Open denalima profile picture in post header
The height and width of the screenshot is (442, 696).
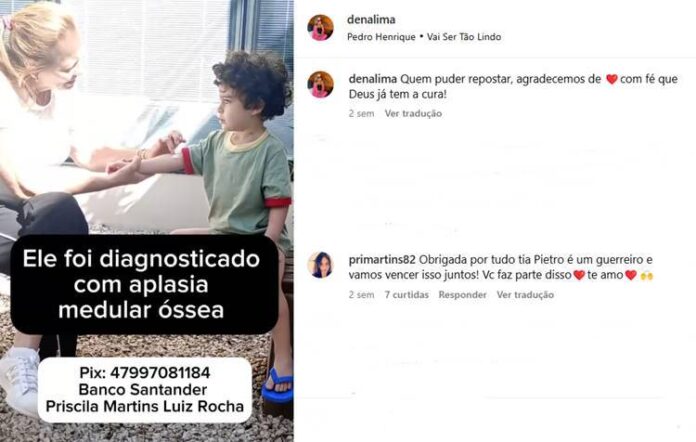point(320,28)
